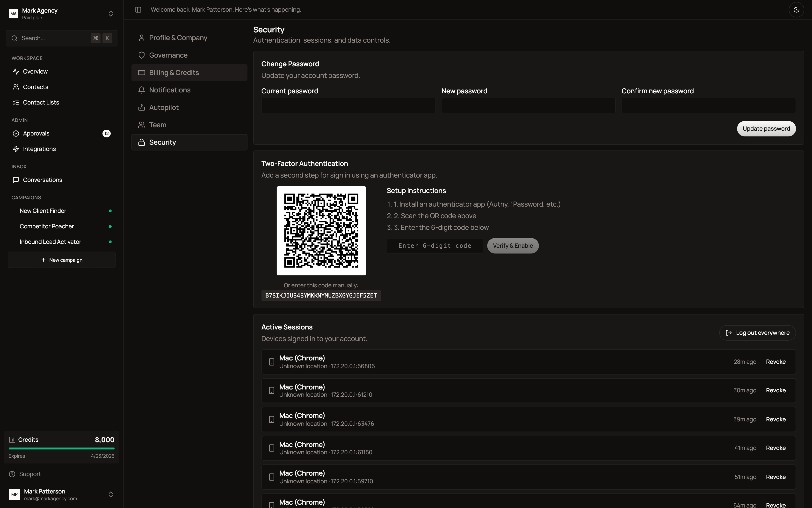Screen dimensions: 812x508
Task: Click device icon of 172.20.0.1:61210 session
Action: tap(271, 390)
